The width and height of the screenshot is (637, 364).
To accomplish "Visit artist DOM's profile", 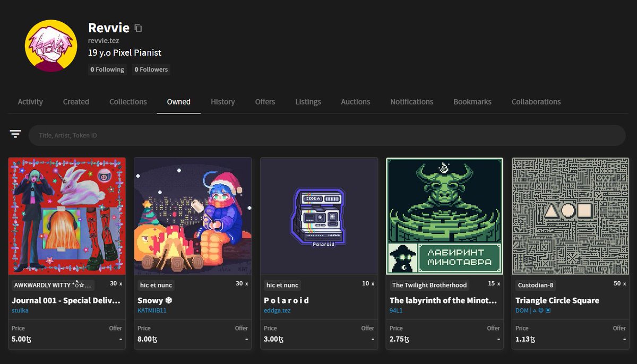I will click(x=533, y=310).
